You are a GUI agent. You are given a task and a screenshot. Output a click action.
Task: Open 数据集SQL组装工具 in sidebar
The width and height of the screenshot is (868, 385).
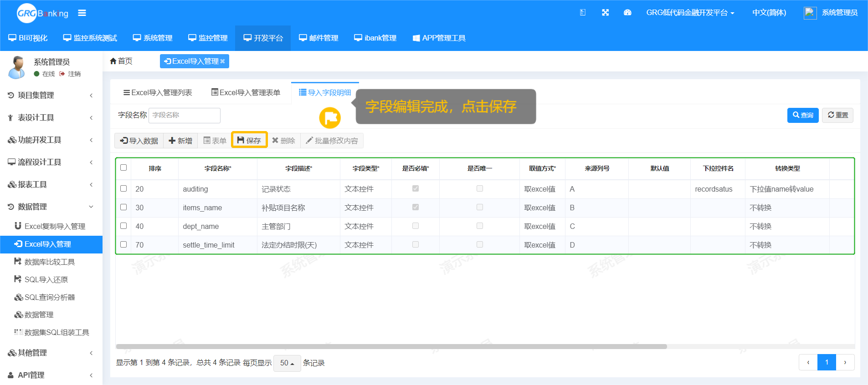pos(51,332)
